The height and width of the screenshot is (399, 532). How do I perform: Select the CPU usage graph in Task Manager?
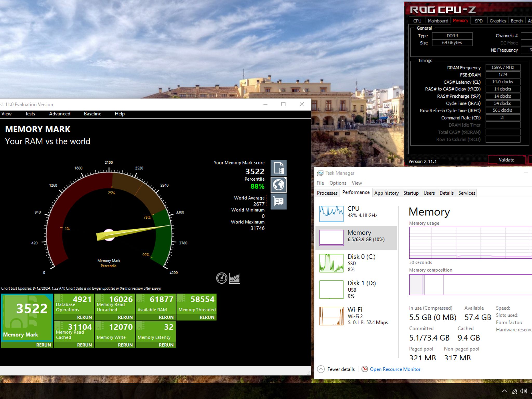331,214
